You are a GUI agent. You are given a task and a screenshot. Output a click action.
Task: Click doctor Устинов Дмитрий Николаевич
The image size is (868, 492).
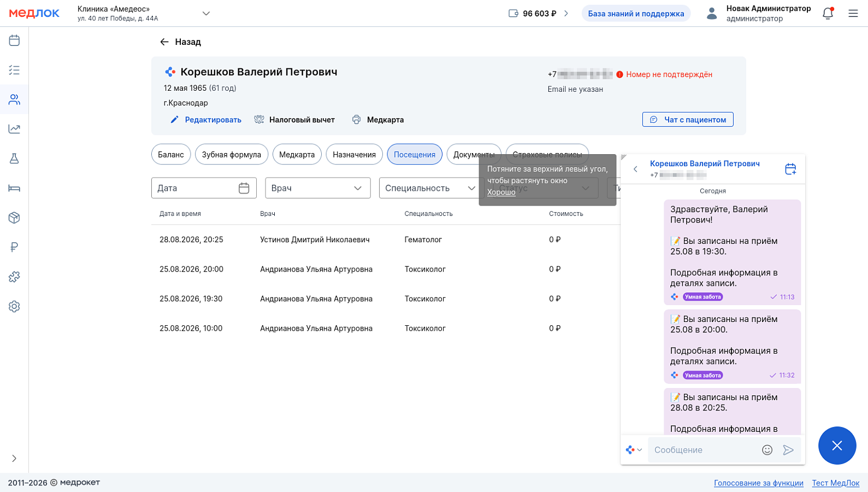pos(315,239)
